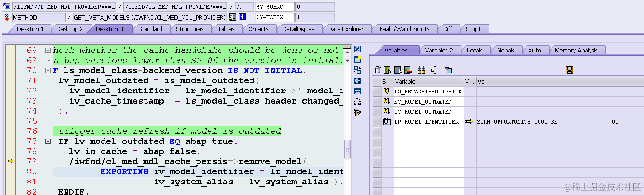Click the delete row icon with the red bar
The image size is (644, 195).
pyautogui.click(x=407, y=70)
